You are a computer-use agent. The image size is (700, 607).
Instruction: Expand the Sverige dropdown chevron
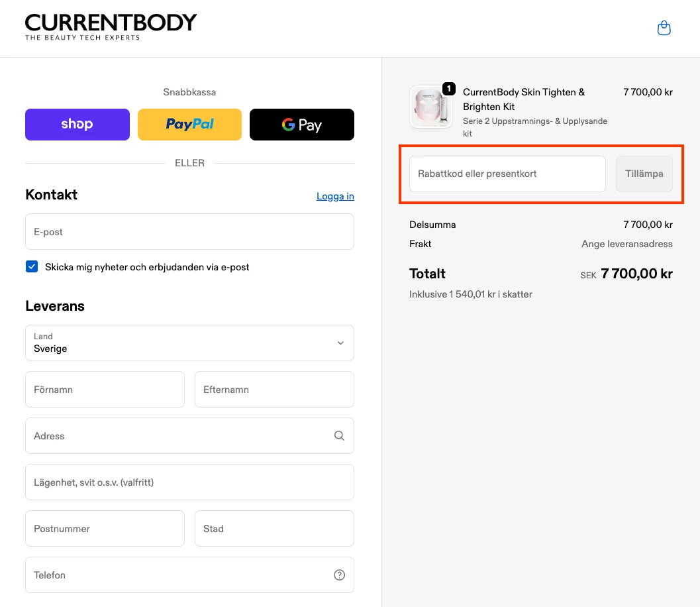(x=340, y=343)
